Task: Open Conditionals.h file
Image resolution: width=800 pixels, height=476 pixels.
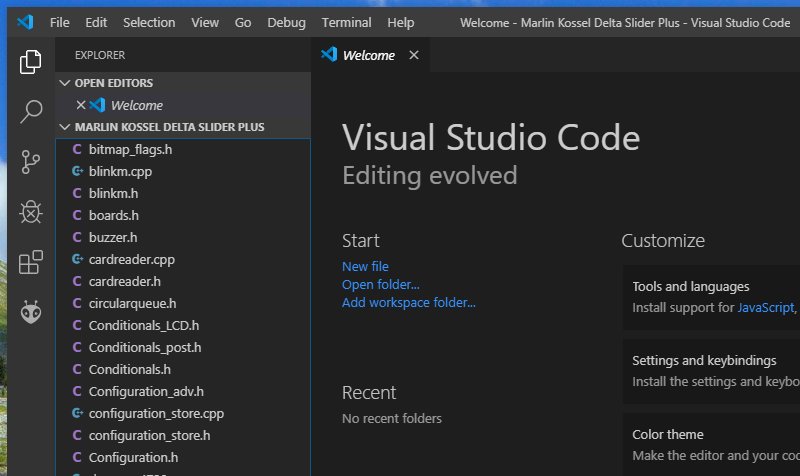Action: pos(183,369)
